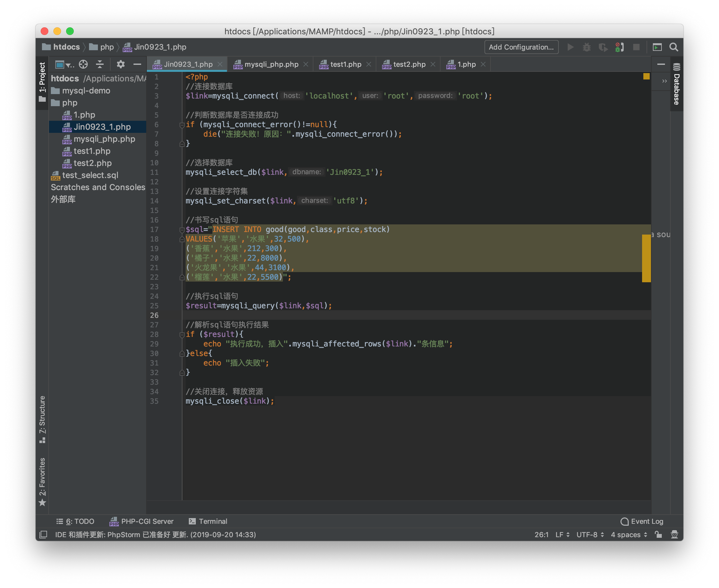Screen dimensions: 719x588
Task: Select mysqli_php.php in project tree
Action: click(98, 139)
